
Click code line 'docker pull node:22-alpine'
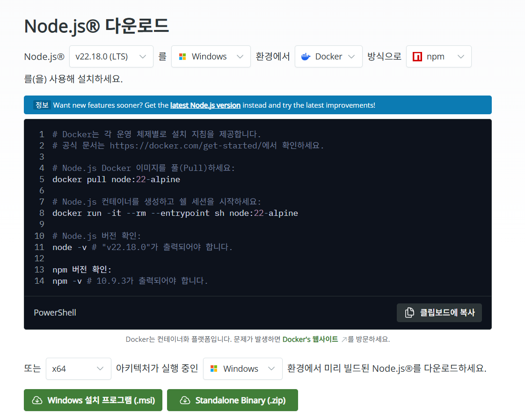pyautogui.click(x=116, y=179)
